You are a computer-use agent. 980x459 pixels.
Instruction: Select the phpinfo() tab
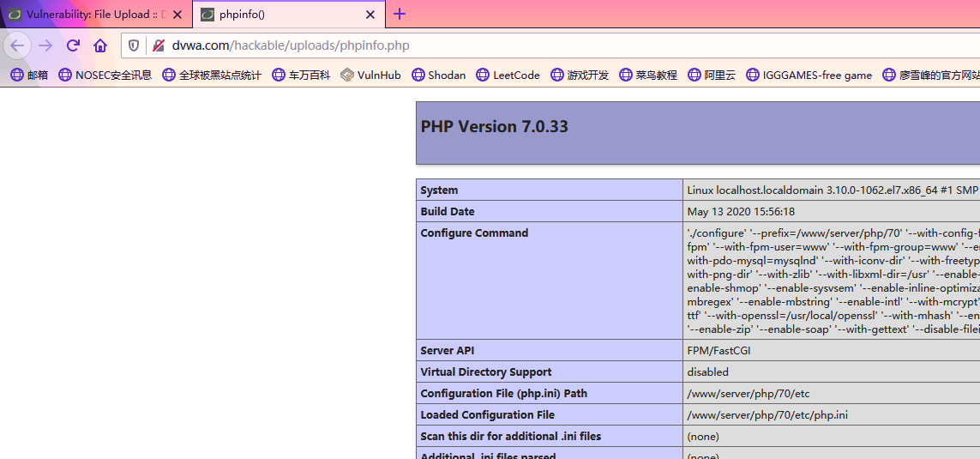[283, 15]
